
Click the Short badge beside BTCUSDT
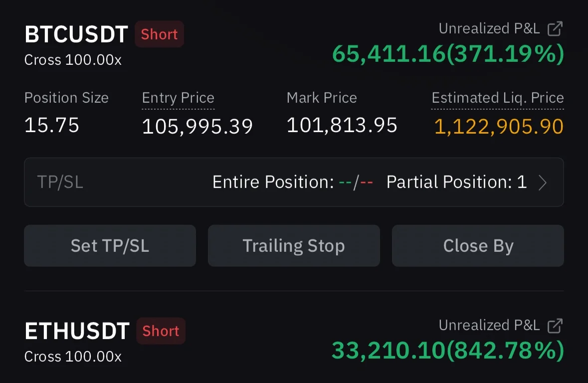(159, 34)
